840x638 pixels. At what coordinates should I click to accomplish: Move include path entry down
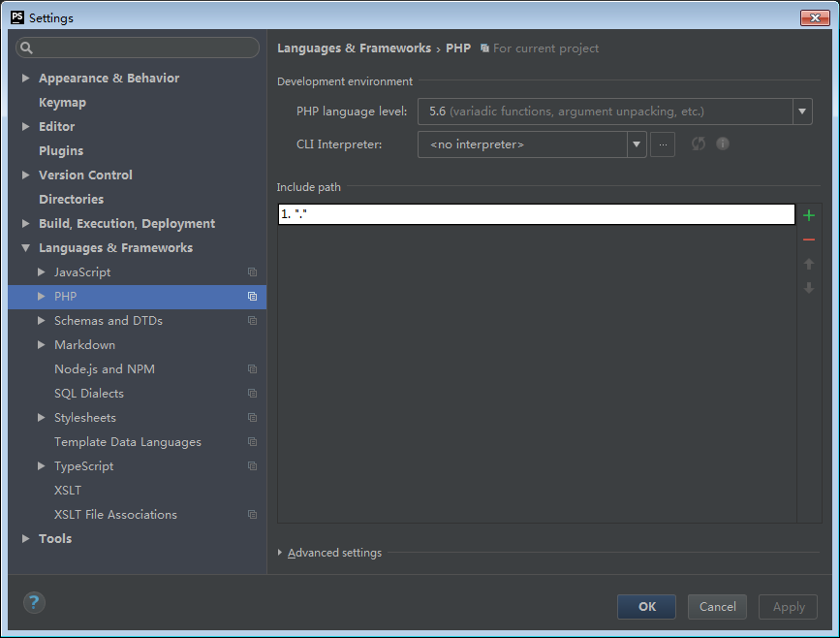[x=809, y=287]
